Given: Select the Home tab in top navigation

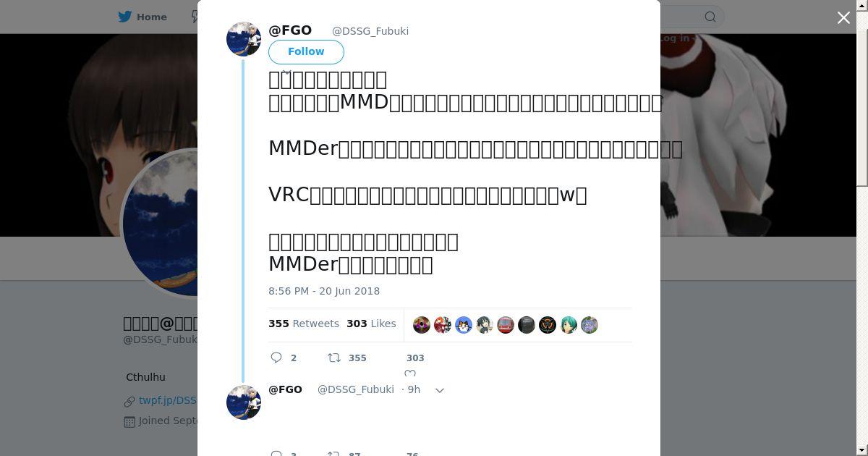Looking at the screenshot, I should [142, 17].
